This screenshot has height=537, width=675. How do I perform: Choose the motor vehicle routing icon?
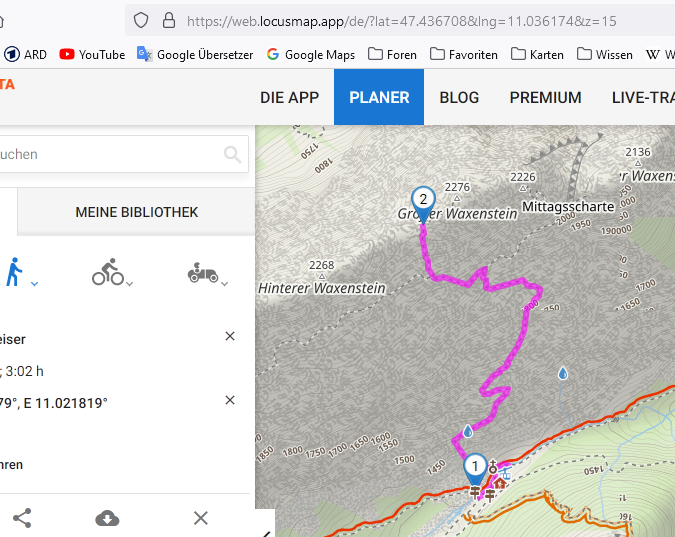[x=202, y=272]
